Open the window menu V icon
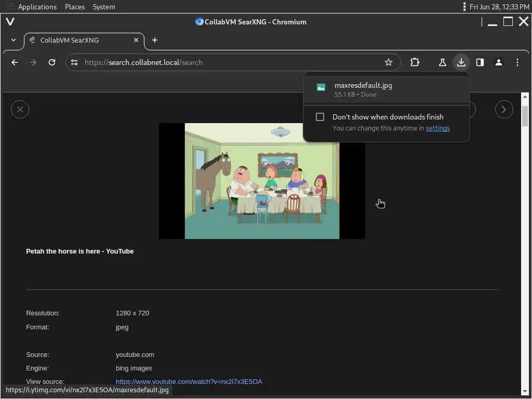 [10, 22]
